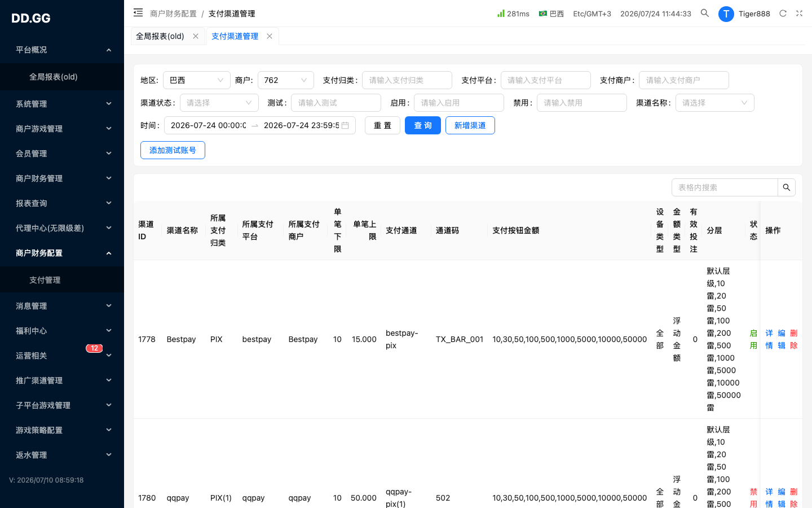Expand the 商户游戏管理 sidebar menu
The image size is (812, 508).
point(62,129)
